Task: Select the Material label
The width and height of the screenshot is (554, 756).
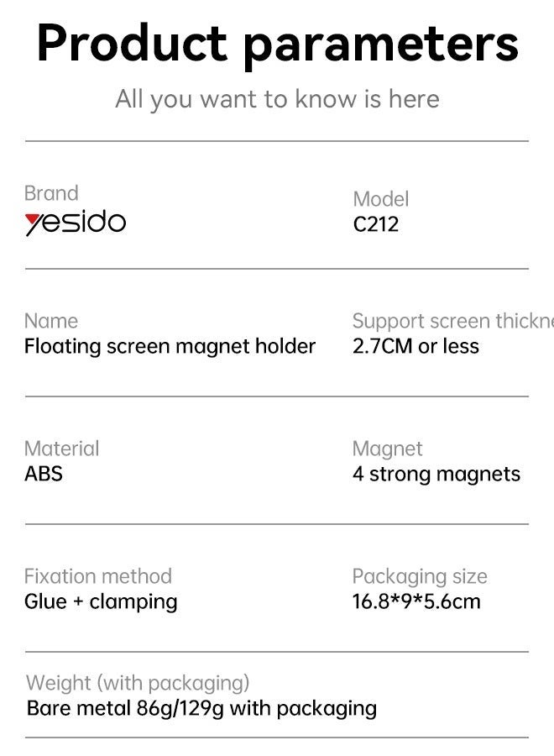Action: tap(61, 449)
